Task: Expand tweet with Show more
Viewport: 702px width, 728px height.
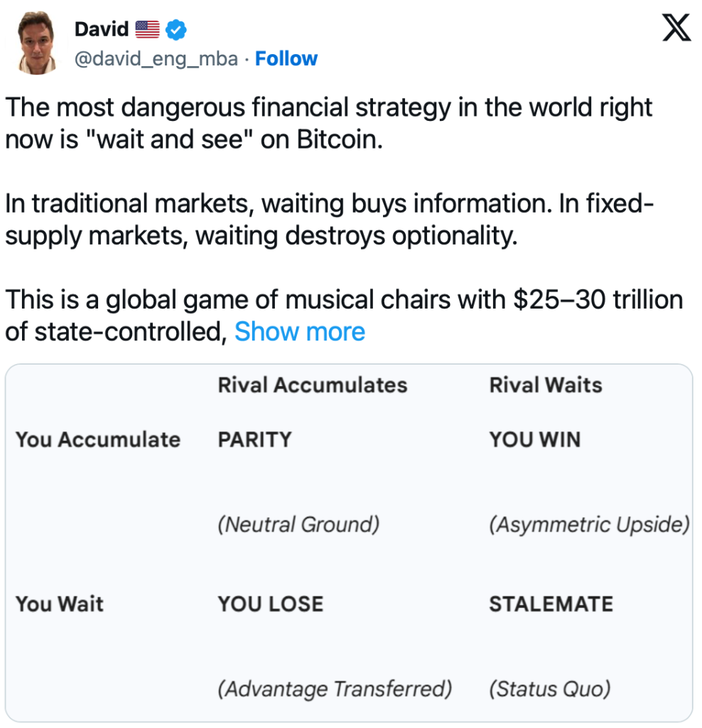Action: [x=299, y=331]
